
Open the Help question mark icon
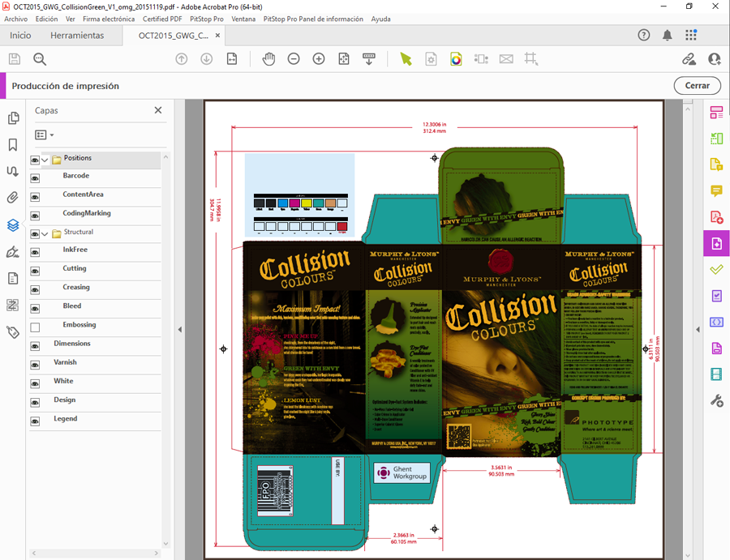coord(644,36)
